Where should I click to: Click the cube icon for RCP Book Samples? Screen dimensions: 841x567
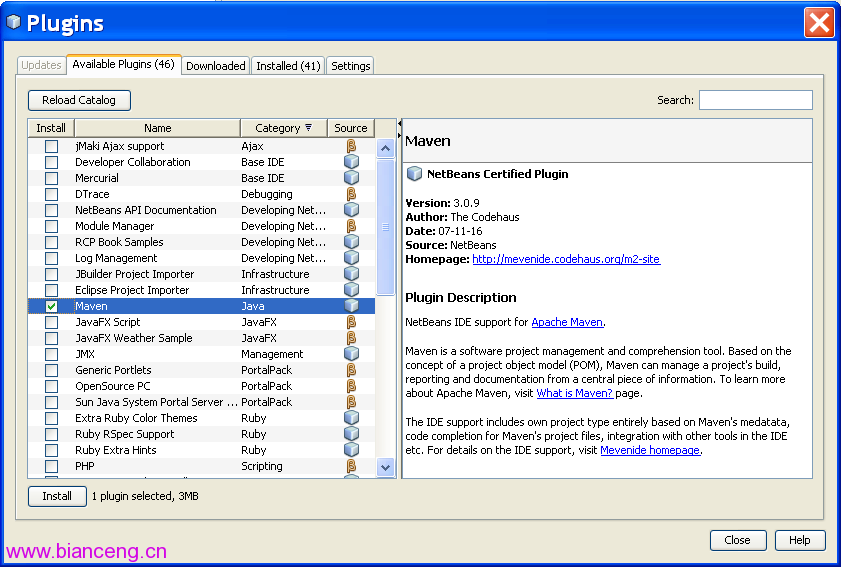click(x=351, y=242)
